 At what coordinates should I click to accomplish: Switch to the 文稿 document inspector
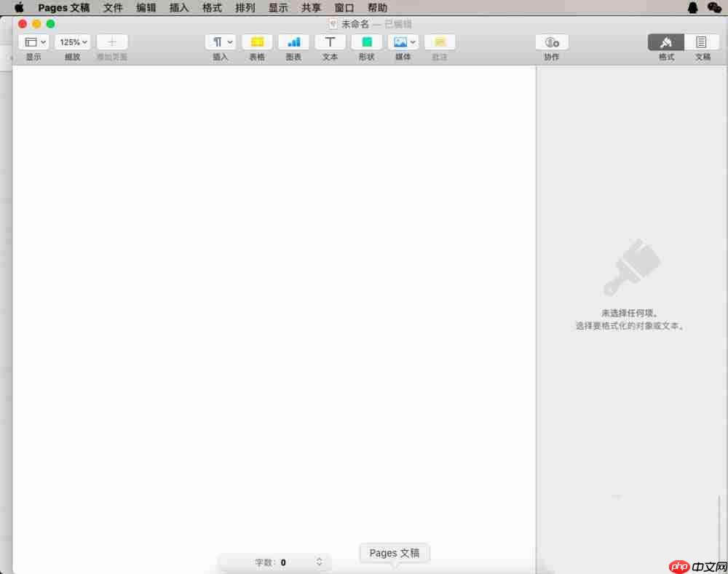pyautogui.click(x=702, y=42)
